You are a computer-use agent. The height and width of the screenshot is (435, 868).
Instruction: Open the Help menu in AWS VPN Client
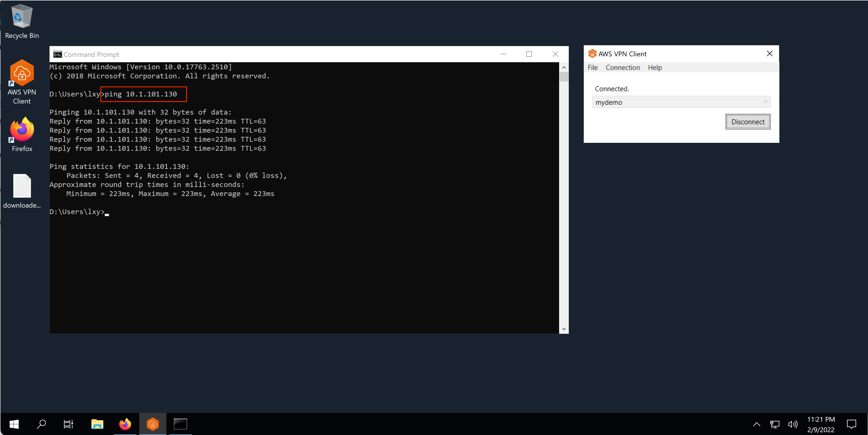pyautogui.click(x=655, y=67)
